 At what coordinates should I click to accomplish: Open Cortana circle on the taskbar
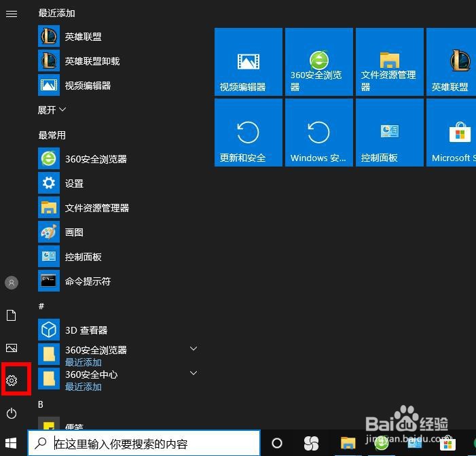277,443
